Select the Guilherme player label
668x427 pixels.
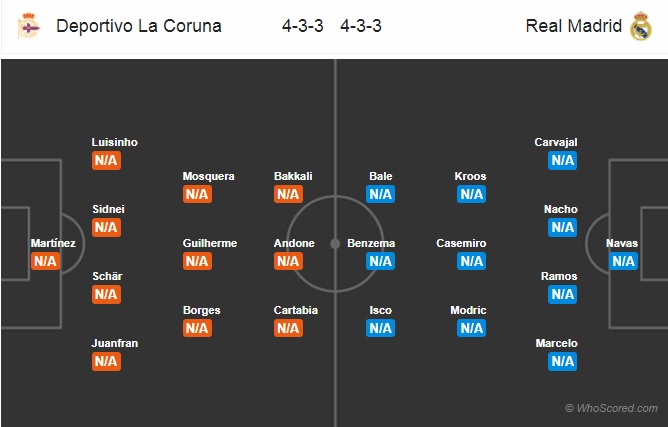[x=210, y=243]
